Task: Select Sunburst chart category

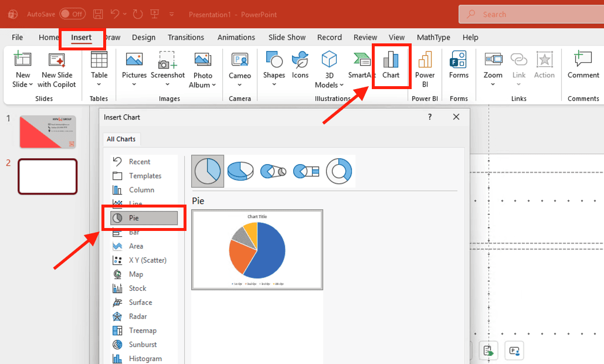Action: click(144, 344)
